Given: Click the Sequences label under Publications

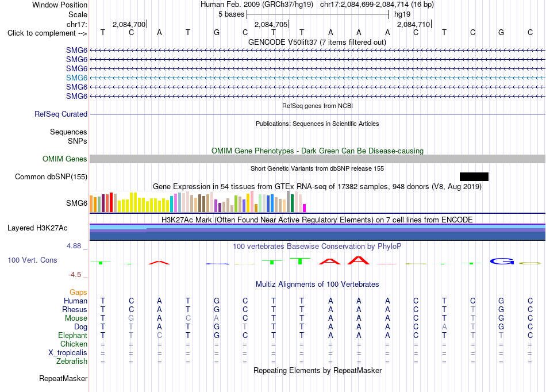Looking at the screenshot, I should [x=68, y=132].
